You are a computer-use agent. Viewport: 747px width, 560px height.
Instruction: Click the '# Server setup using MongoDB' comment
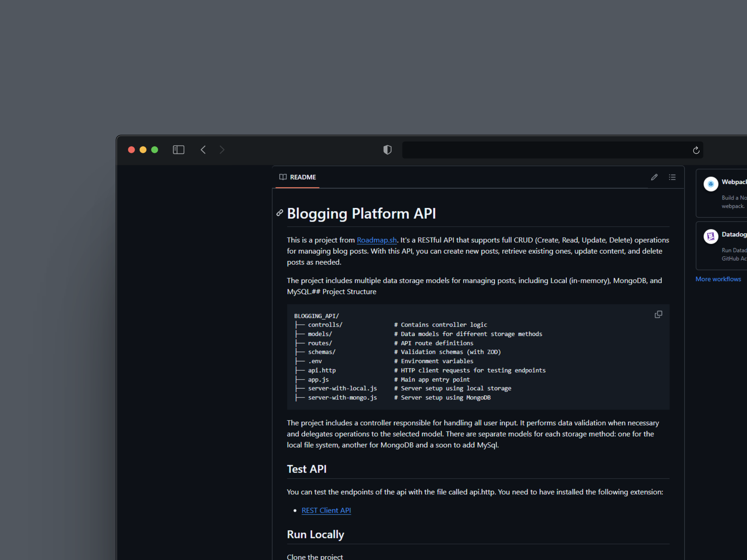coord(442,398)
